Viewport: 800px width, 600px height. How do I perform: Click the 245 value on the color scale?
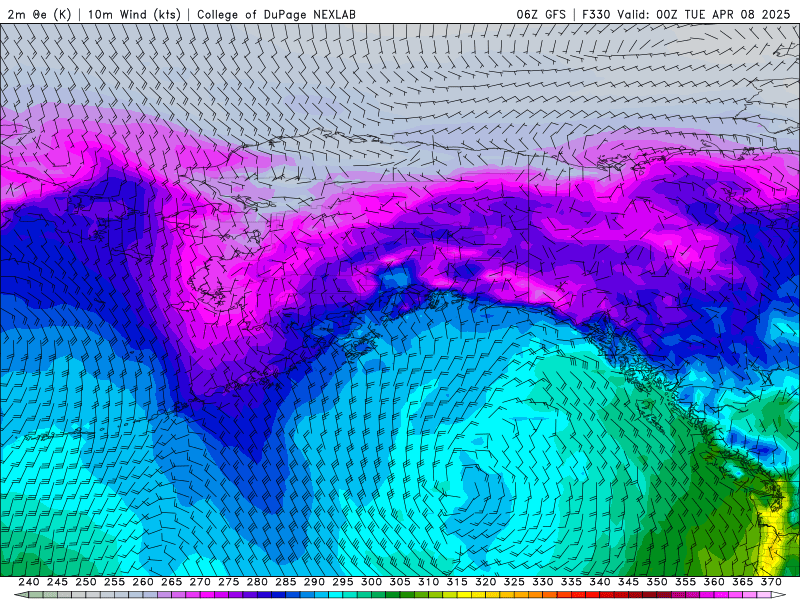tap(57, 582)
